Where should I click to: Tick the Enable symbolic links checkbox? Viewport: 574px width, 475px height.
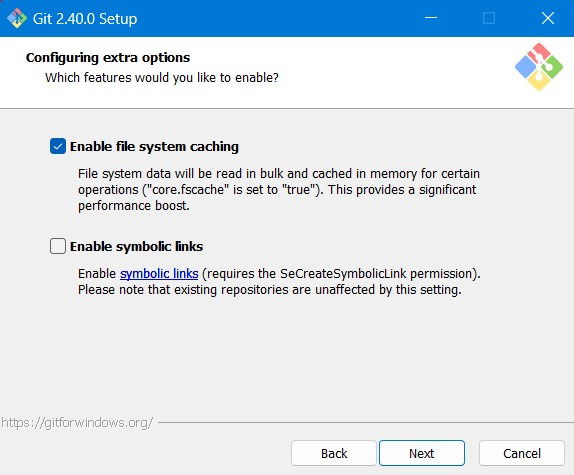58,246
